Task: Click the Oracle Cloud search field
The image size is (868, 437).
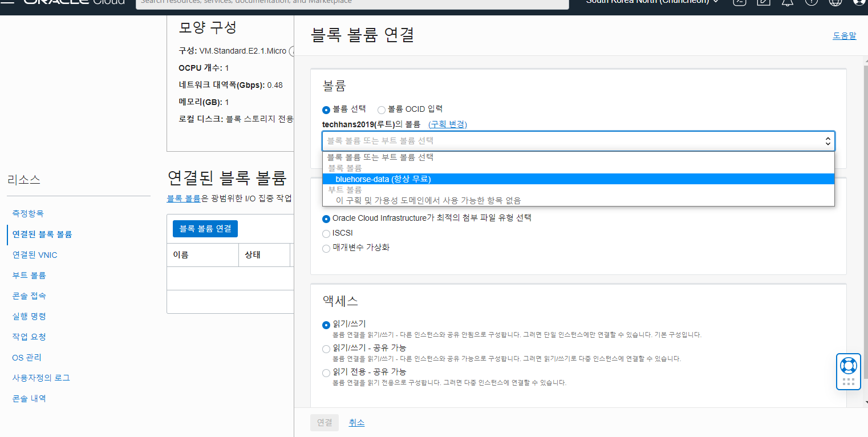Action: pos(352,3)
